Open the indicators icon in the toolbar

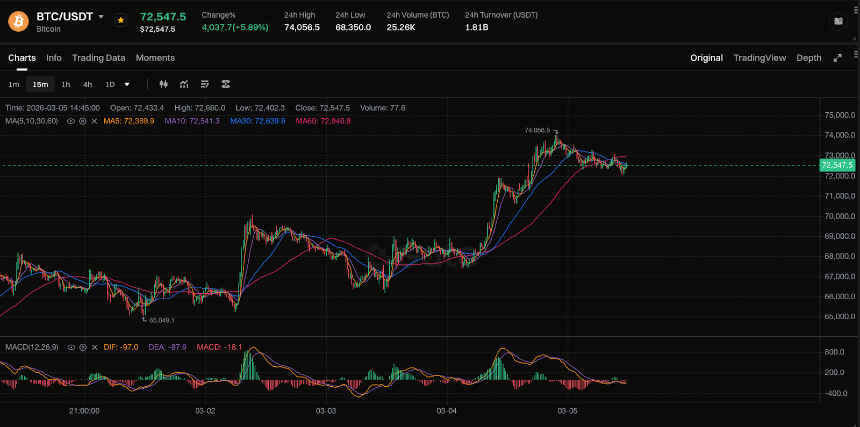point(184,84)
